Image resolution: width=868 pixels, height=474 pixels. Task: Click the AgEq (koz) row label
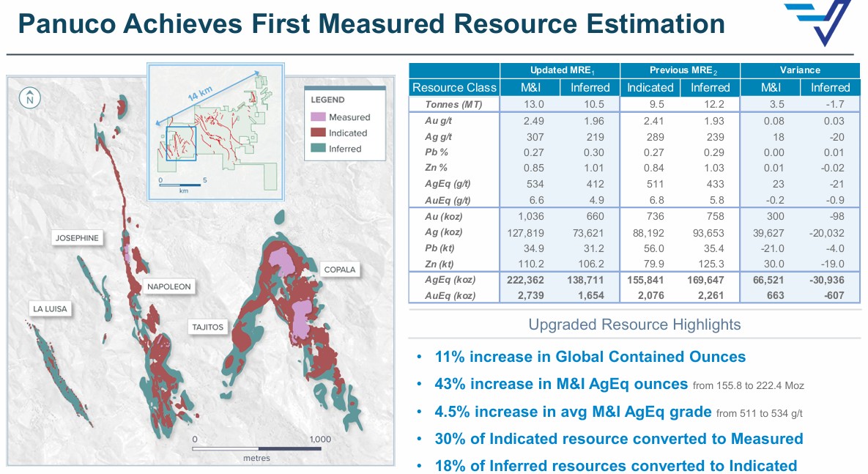tap(450, 280)
